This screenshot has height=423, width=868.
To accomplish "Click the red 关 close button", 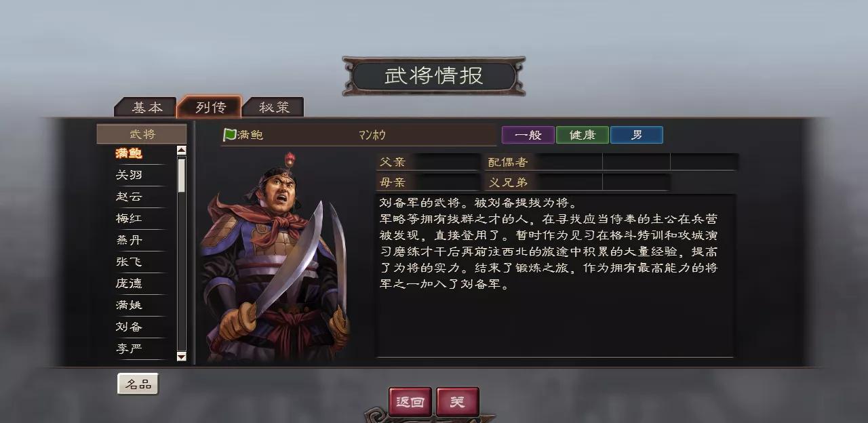I will pos(458,402).
